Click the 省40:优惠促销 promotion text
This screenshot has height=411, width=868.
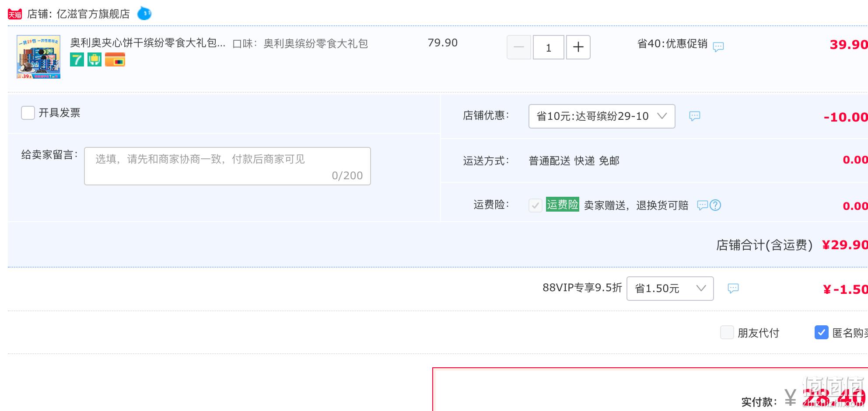pyautogui.click(x=672, y=44)
